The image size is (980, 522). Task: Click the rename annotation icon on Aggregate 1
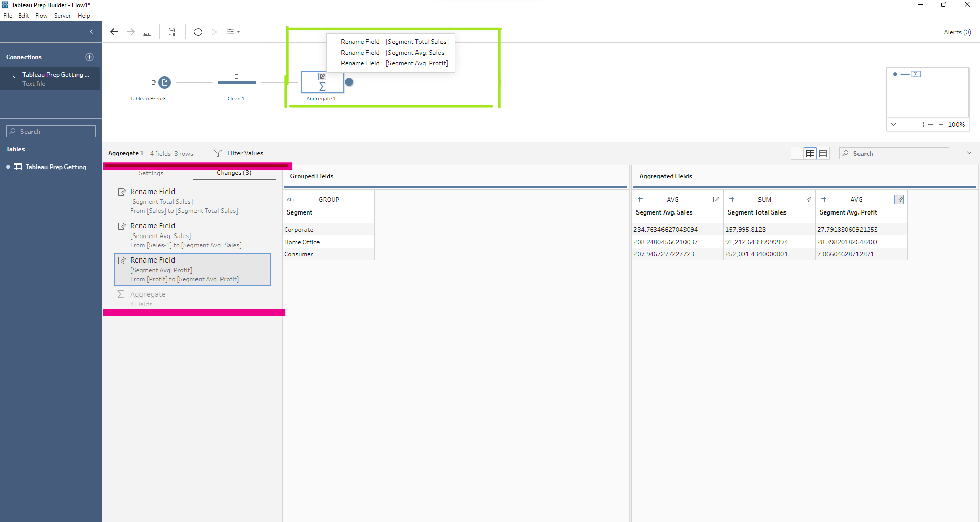coord(322,76)
